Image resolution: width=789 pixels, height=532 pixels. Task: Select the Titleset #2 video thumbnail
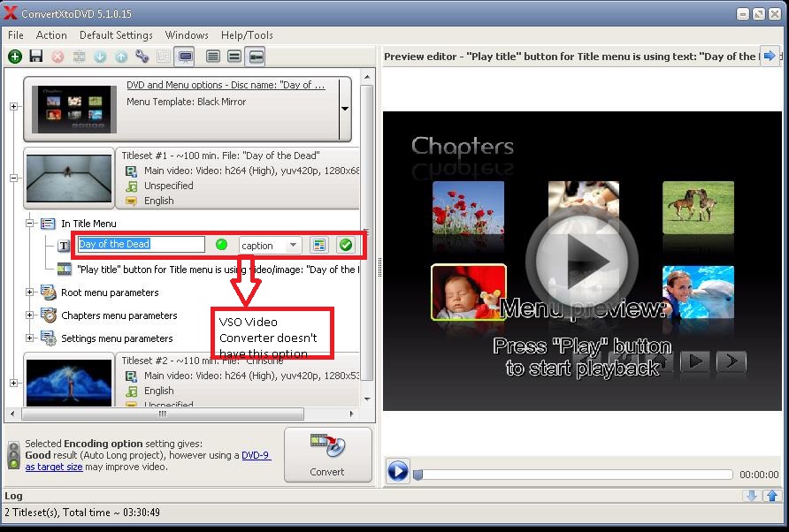click(69, 383)
